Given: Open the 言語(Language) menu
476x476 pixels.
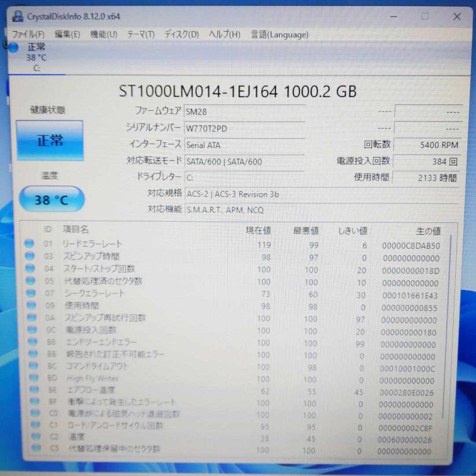Looking at the screenshot, I should click(x=279, y=34).
